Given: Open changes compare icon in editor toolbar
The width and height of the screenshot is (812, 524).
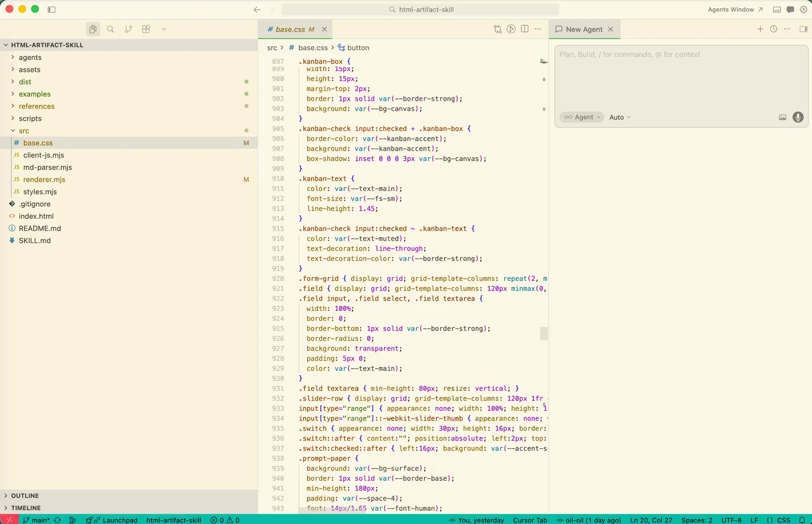Looking at the screenshot, I should pyautogui.click(x=497, y=29).
